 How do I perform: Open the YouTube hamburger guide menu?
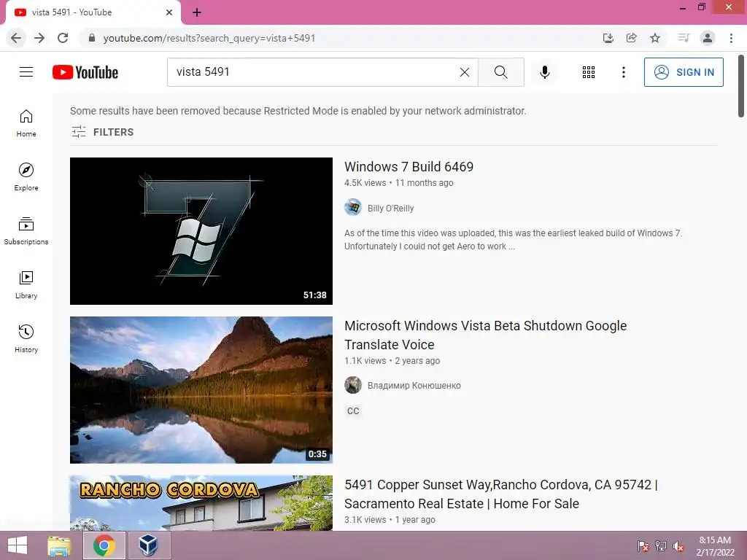[26, 72]
